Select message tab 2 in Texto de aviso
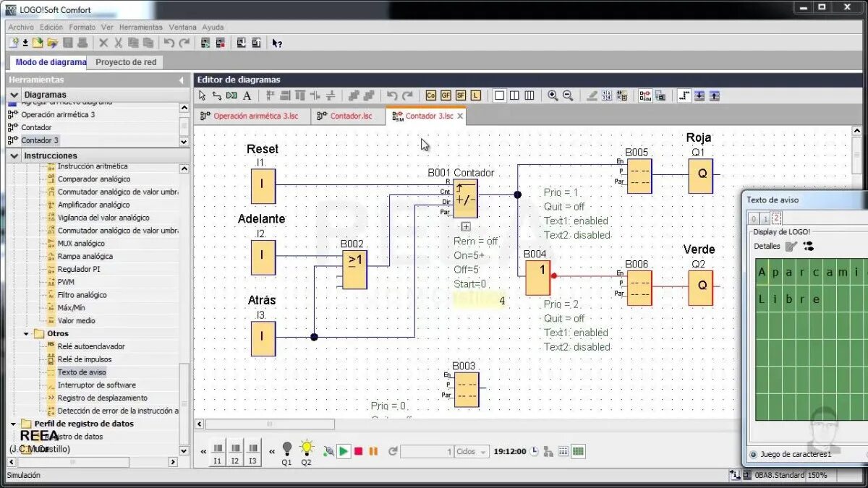868x488 pixels. (x=776, y=218)
